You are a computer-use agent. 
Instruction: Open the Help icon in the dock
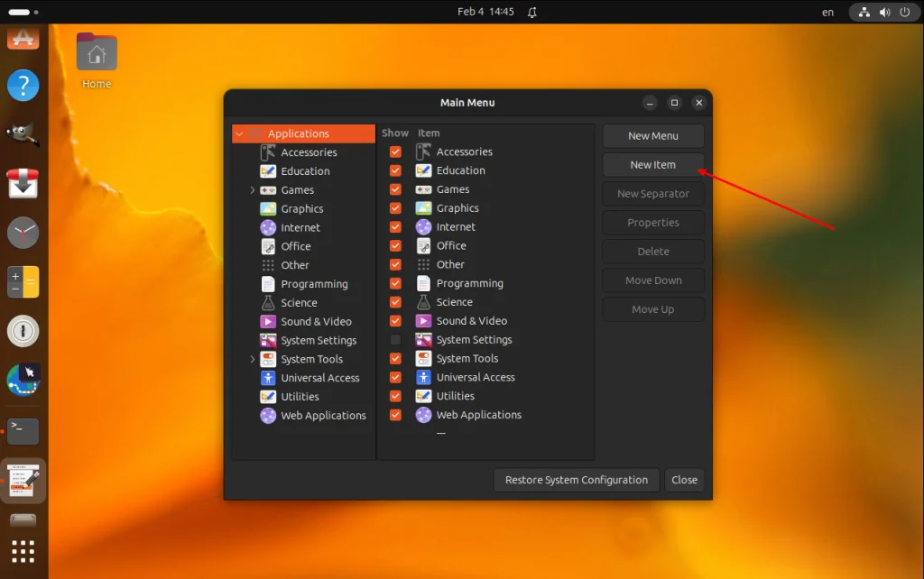[23, 86]
